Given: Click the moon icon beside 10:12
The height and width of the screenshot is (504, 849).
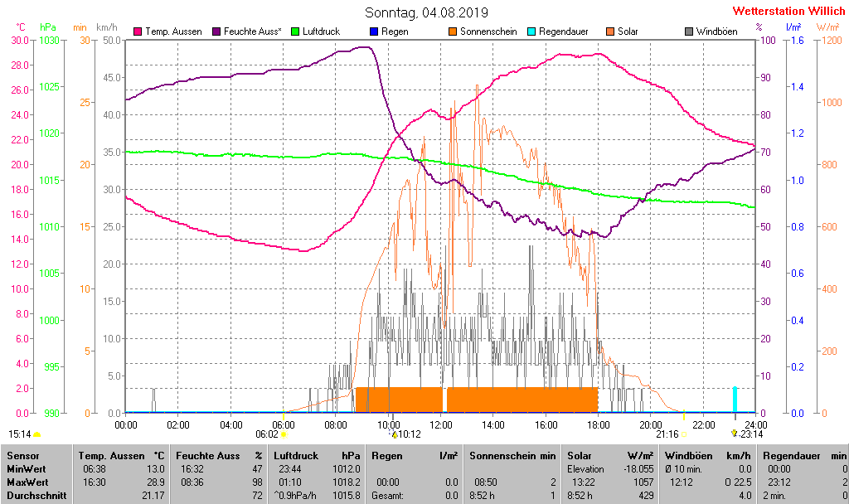Looking at the screenshot, I should coord(394,434).
